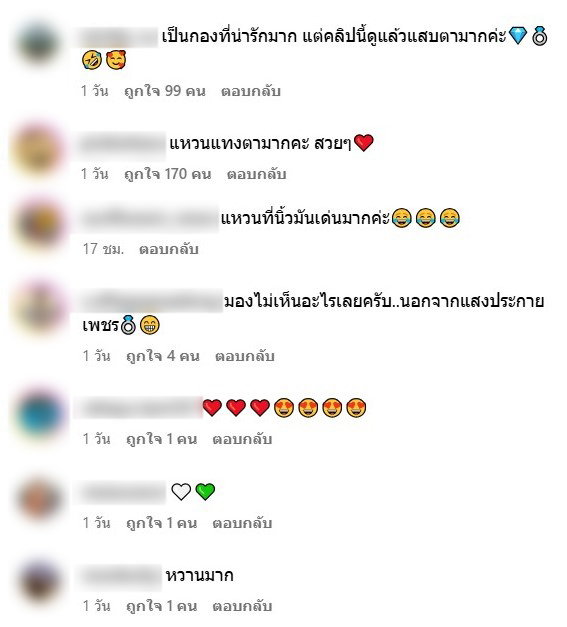Screen dimensions: 567x627
Task: Reply to the แหวนแทงตามากคะ comment
Action: pos(256,174)
